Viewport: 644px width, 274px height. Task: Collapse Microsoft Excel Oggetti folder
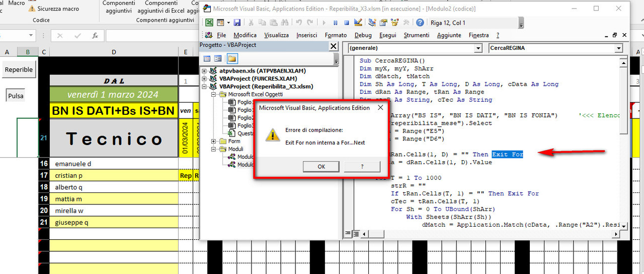pyautogui.click(x=213, y=94)
